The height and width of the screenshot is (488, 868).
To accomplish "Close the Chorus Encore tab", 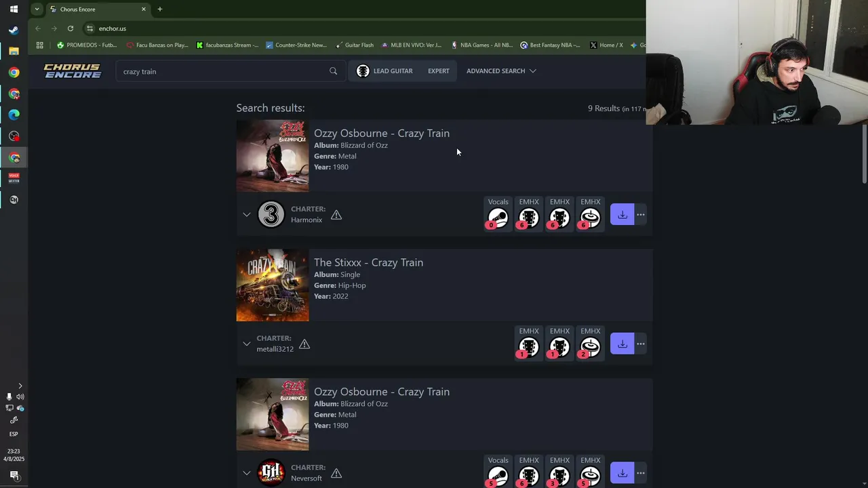I will click(144, 9).
